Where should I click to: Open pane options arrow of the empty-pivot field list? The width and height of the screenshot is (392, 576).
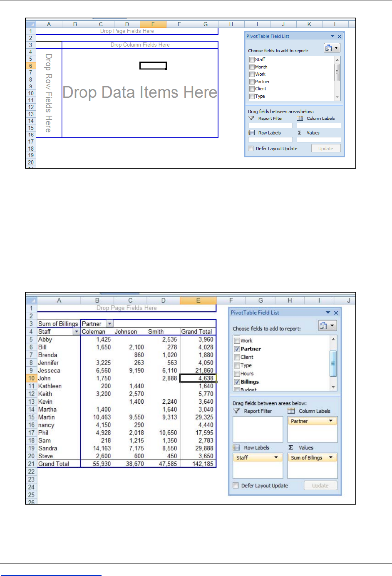333,36
